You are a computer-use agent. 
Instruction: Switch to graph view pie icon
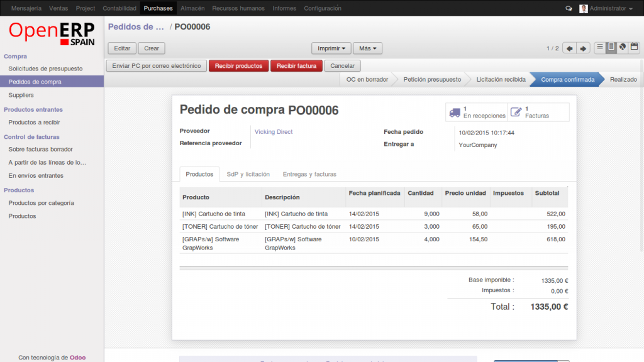[x=623, y=47]
